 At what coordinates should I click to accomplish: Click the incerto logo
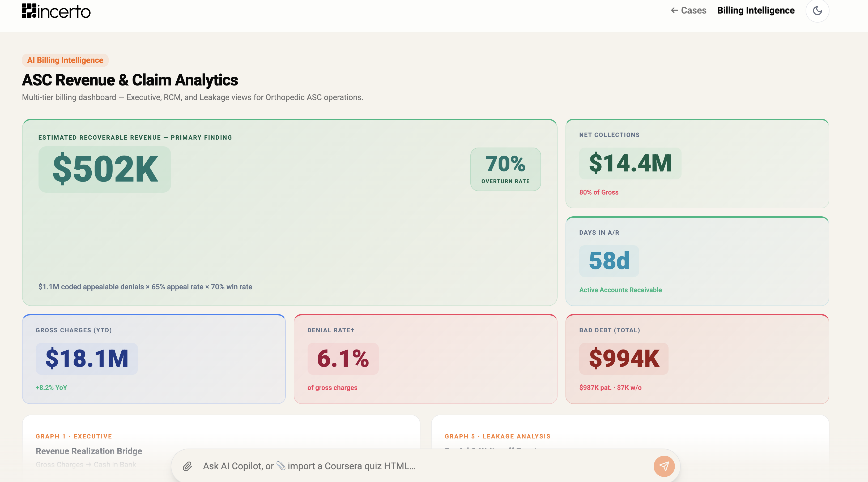pyautogui.click(x=56, y=11)
